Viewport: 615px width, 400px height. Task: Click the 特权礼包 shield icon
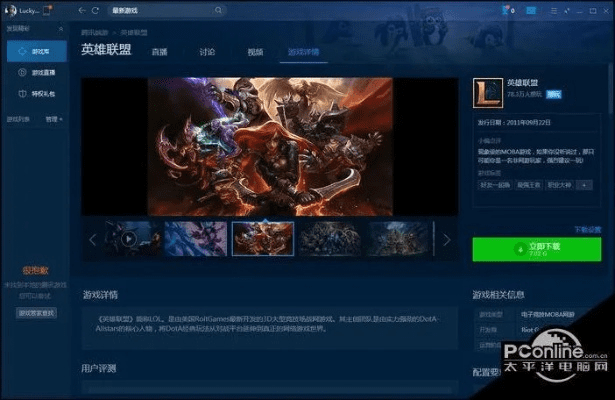[22, 94]
